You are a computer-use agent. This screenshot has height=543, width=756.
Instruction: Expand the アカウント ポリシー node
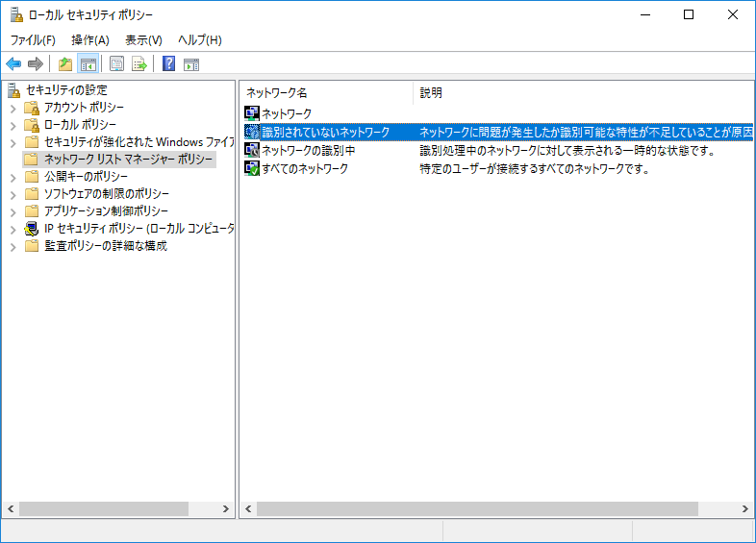pyautogui.click(x=13, y=109)
